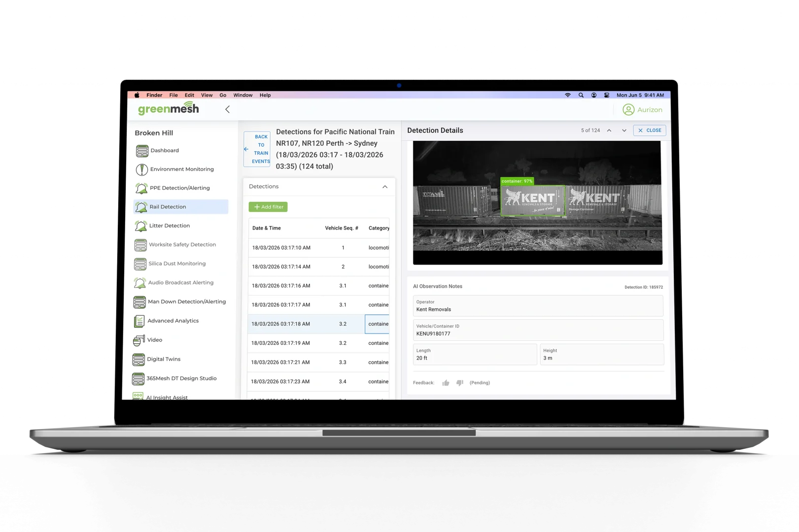The image size is (799, 532).
Task: Select the 18/03/2026 03:17:21 AM row
Action: click(x=318, y=363)
